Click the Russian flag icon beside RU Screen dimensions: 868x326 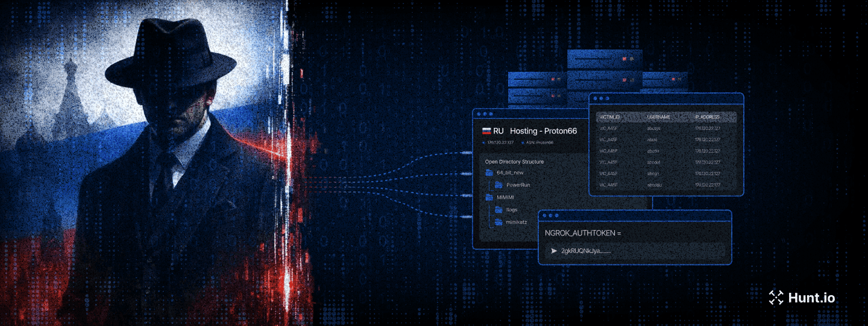(486, 131)
